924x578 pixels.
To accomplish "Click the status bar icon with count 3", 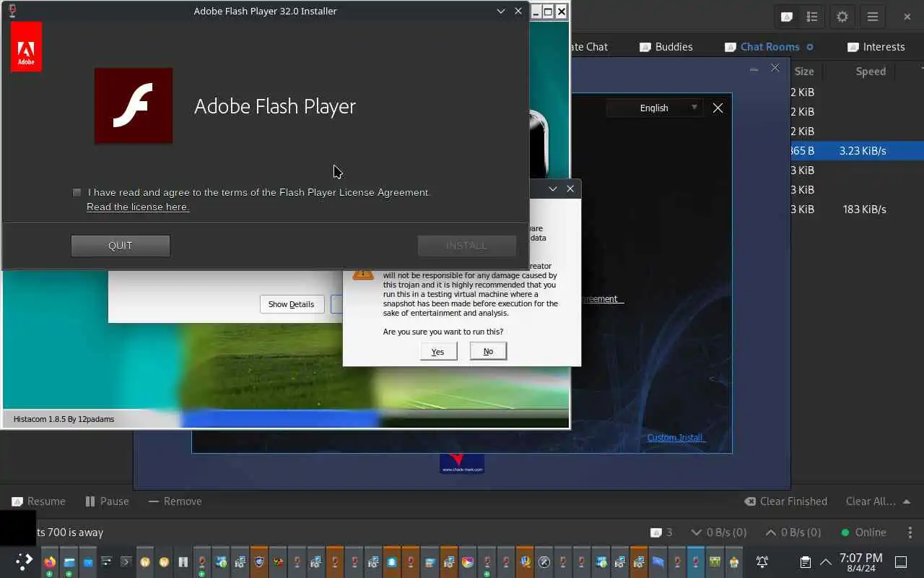I will click(661, 532).
